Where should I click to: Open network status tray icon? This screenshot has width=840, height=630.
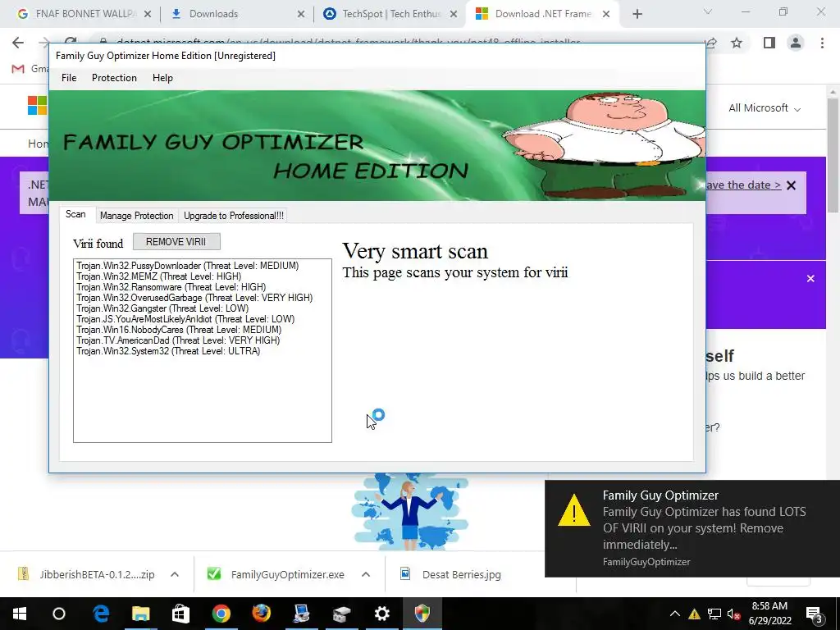[714, 614]
